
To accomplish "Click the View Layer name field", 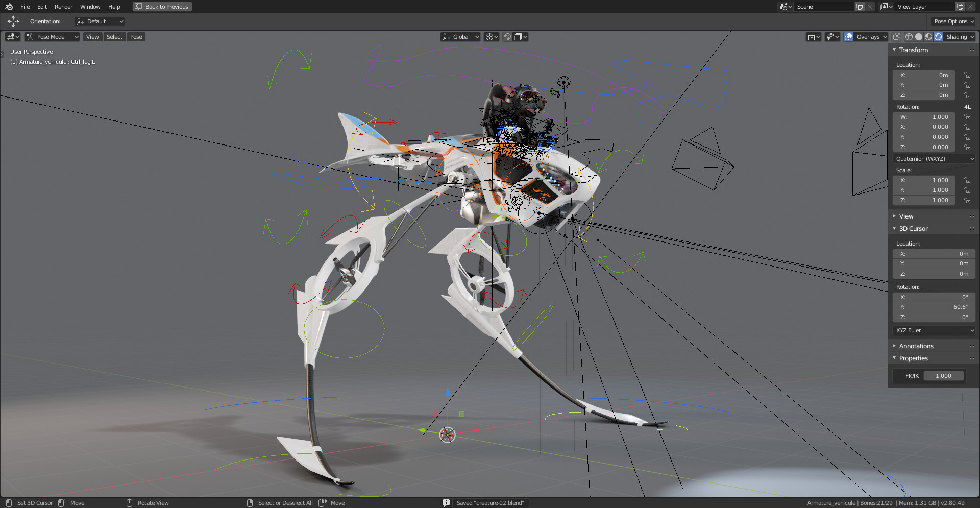I will coord(925,7).
